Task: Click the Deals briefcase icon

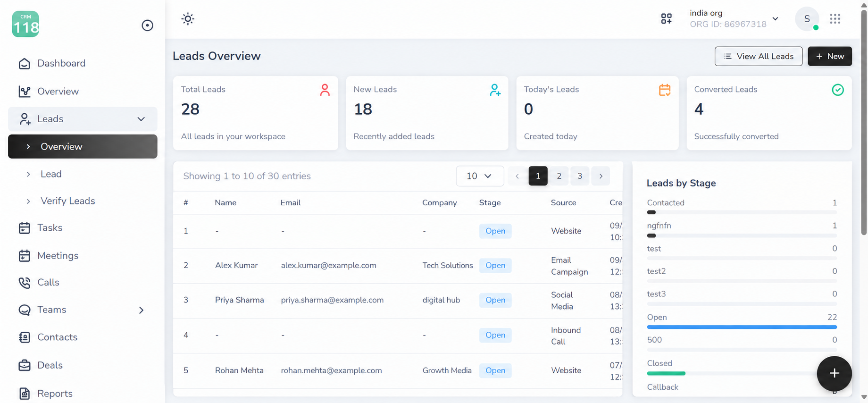Action: coord(25,365)
